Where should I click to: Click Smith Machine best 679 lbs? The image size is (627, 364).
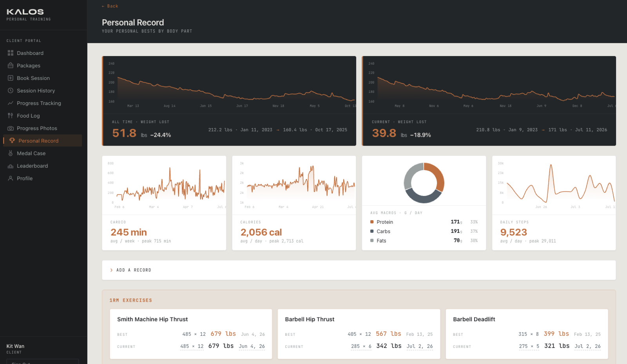(x=223, y=334)
